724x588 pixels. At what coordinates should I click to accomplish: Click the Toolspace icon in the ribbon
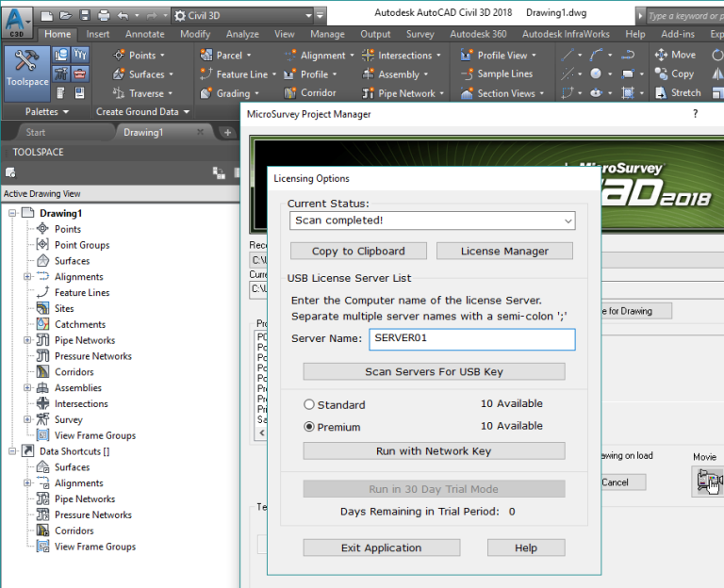pyautogui.click(x=27, y=70)
